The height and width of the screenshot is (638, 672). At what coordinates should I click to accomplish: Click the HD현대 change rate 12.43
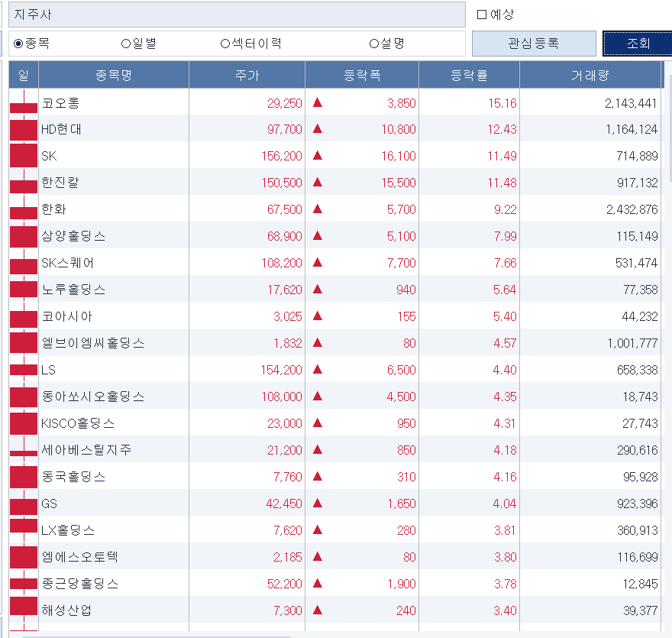(x=502, y=129)
